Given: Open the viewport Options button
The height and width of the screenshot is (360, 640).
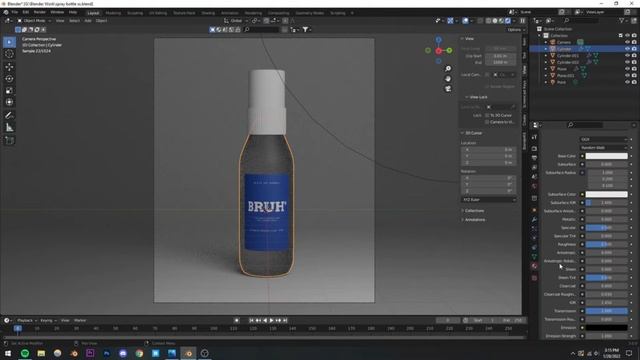Looking at the screenshot, I should point(515,30).
